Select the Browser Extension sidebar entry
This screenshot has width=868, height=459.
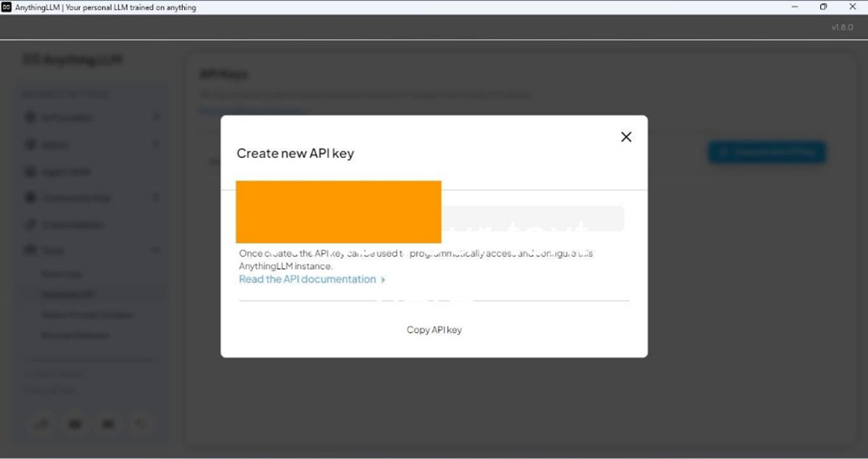pos(75,335)
